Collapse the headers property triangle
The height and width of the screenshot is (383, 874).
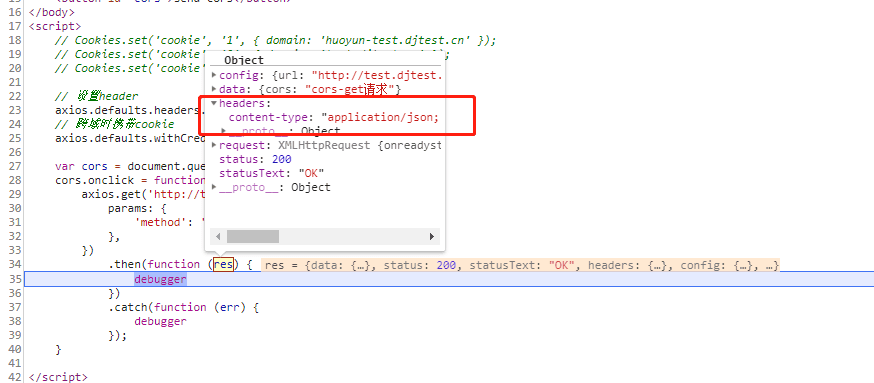[x=214, y=103]
